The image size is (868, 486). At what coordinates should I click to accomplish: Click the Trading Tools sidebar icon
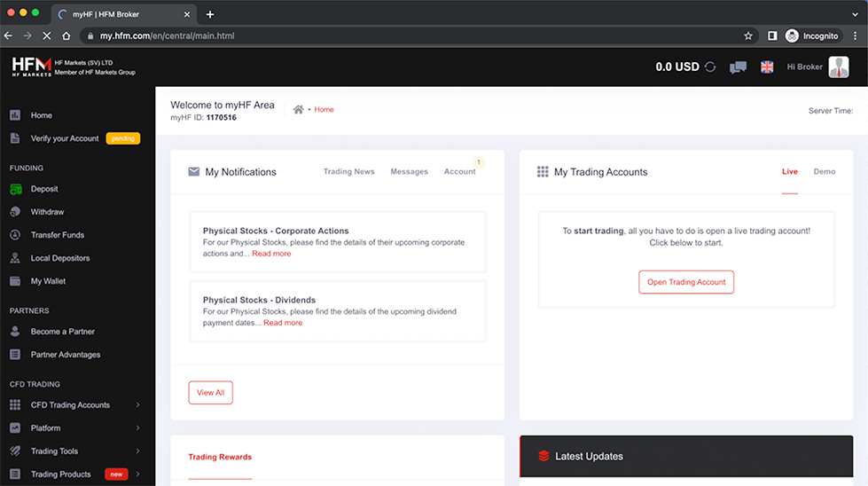(x=15, y=451)
